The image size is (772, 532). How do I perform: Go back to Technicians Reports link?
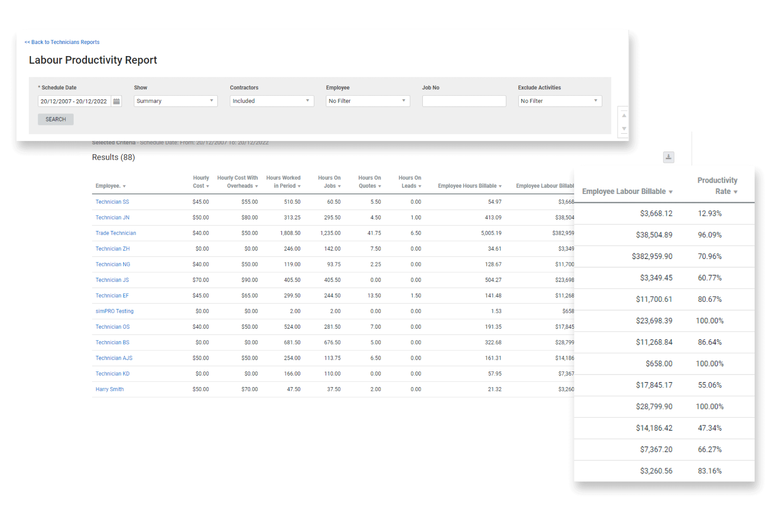point(62,42)
